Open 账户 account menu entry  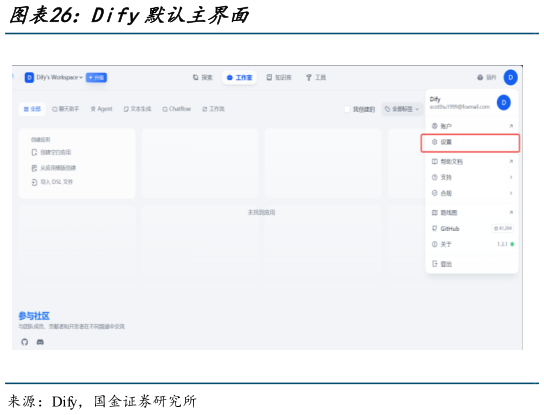click(472, 126)
